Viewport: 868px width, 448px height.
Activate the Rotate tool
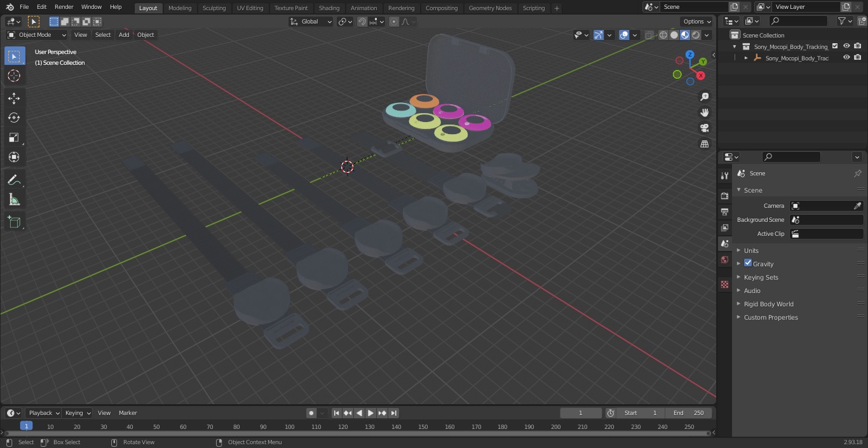pyautogui.click(x=14, y=118)
